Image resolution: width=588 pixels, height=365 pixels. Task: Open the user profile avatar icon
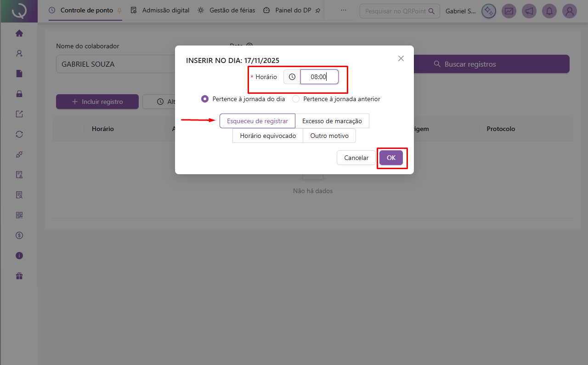click(x=570, y=11)
